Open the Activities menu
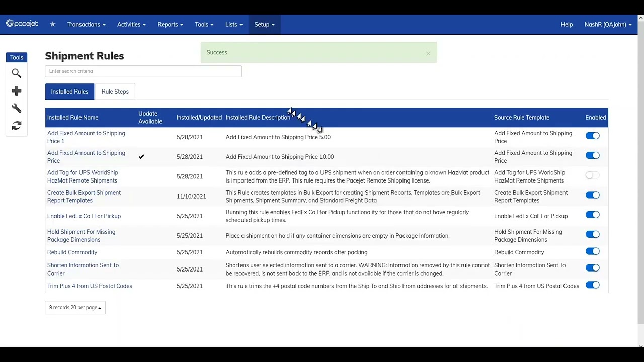The width and height of the screenshot is (644, 362). (x=131, y=24)
